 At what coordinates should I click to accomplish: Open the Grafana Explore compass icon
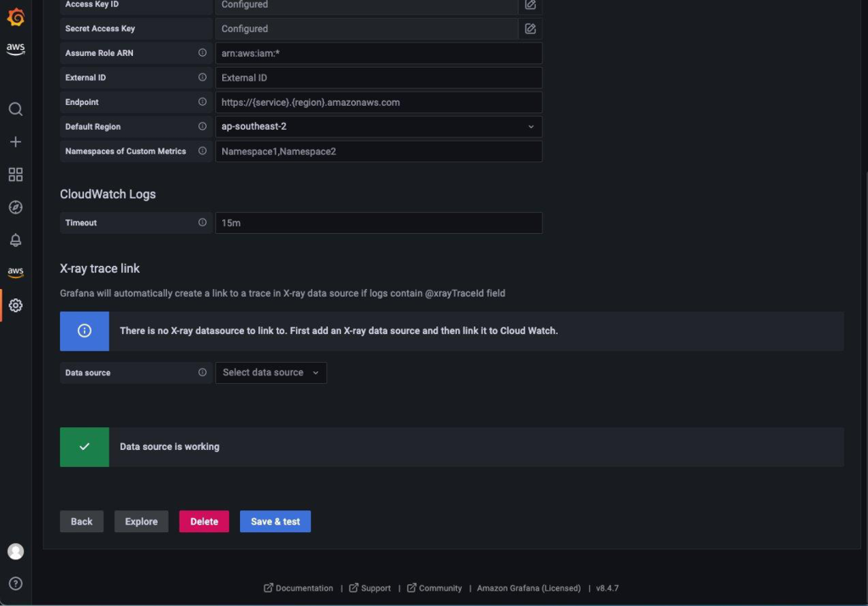coord(15,206)
